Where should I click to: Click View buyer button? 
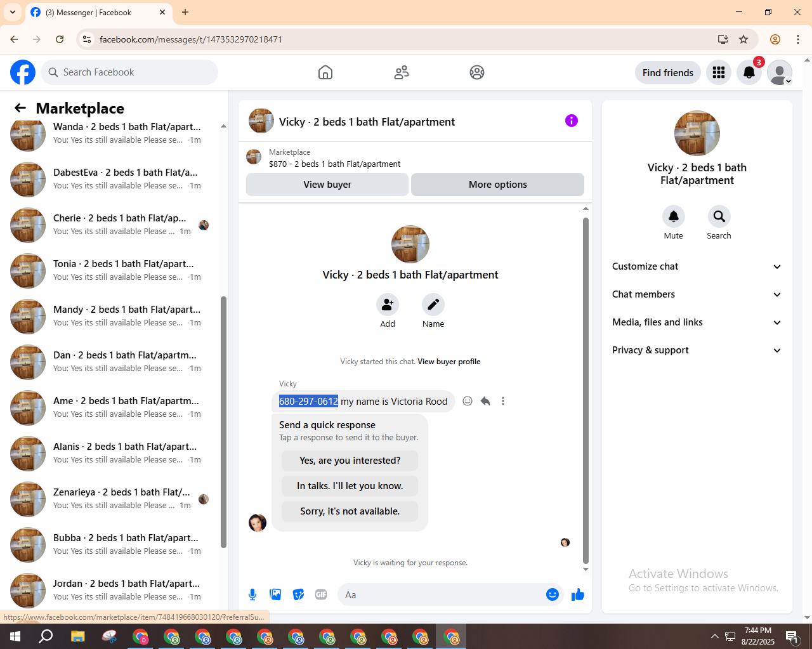click(x=327, y=185)
